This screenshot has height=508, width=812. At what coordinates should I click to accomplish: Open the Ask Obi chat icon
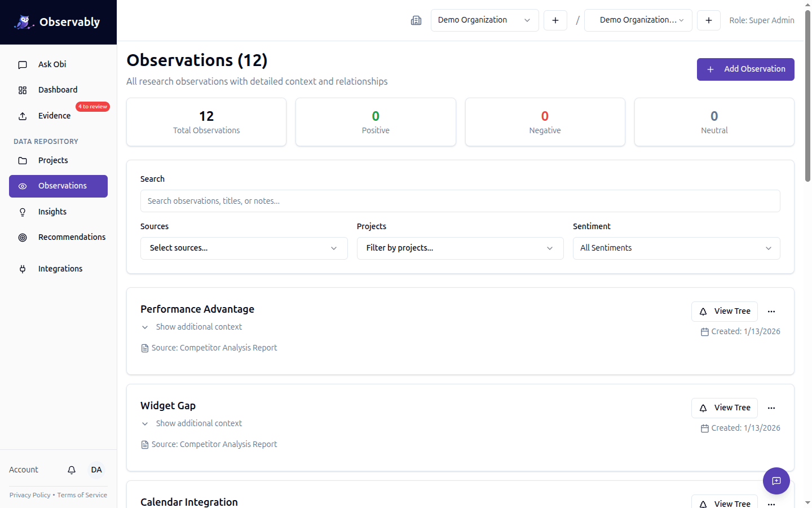[x=23, y=64]
